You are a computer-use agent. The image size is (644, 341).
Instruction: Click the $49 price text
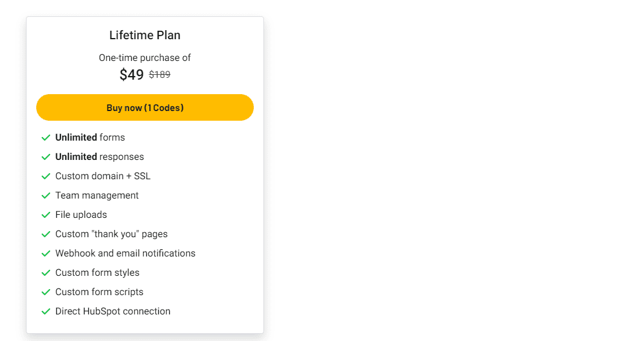click(x=132, y=75)
